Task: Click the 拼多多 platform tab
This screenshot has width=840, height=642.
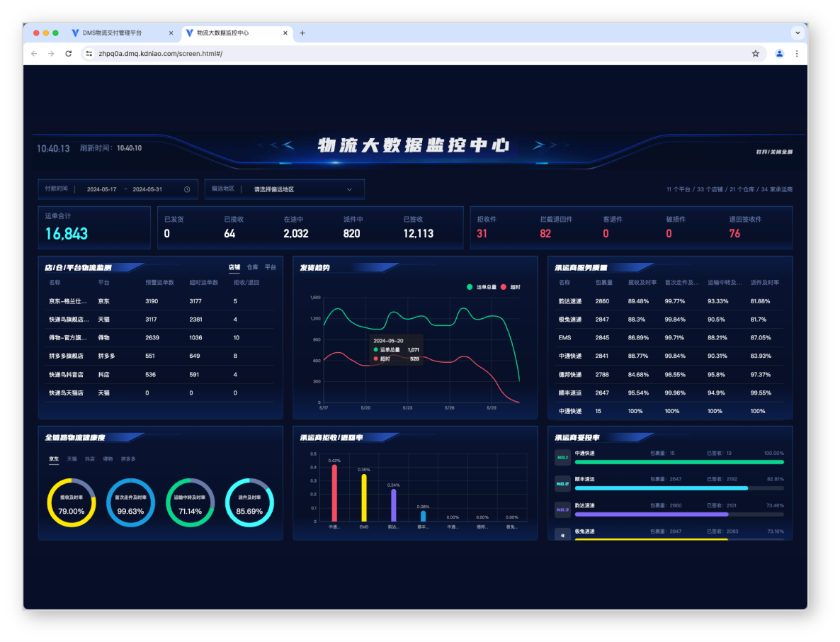Action: coord(128,458)
